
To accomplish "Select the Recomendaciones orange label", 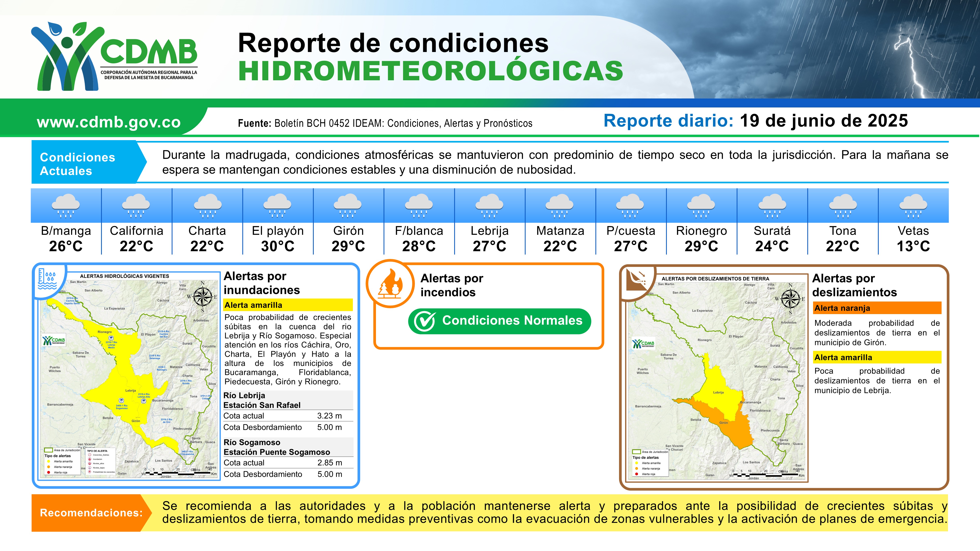I will [91, 513].
